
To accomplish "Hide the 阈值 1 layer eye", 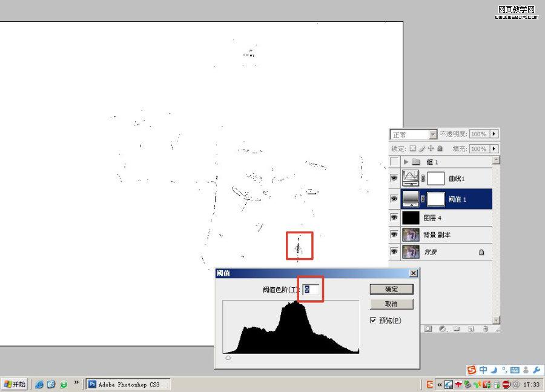I will tap(394, 199).
